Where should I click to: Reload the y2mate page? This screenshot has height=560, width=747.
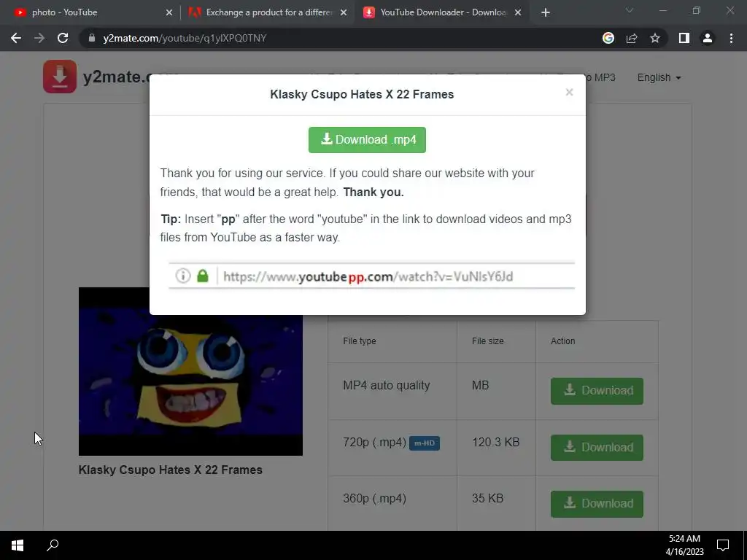coord(63,38)
